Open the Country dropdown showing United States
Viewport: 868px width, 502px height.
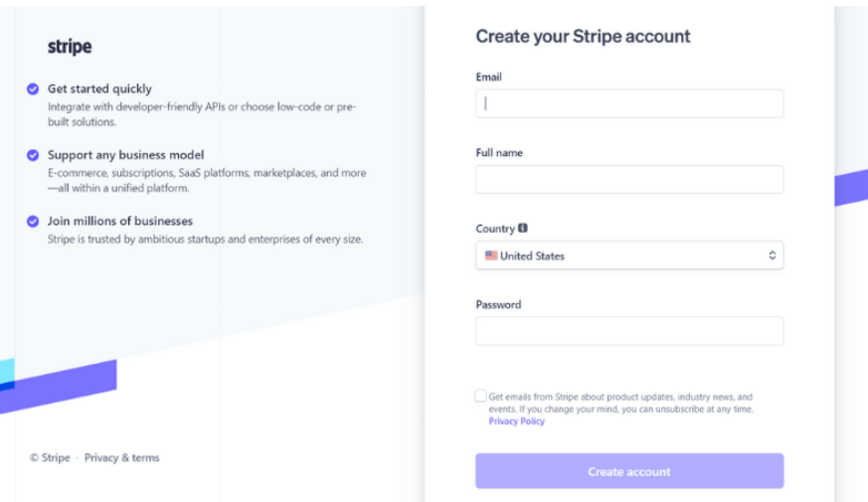(x=628, y=255)
